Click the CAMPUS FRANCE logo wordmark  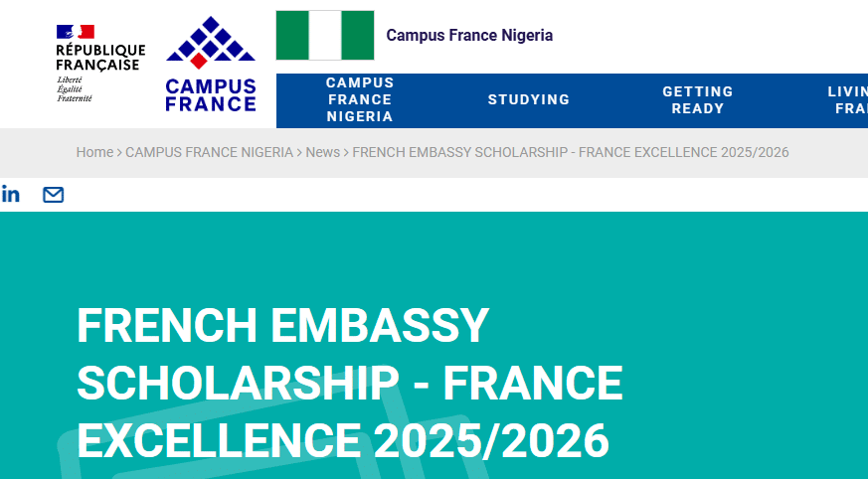210,94
